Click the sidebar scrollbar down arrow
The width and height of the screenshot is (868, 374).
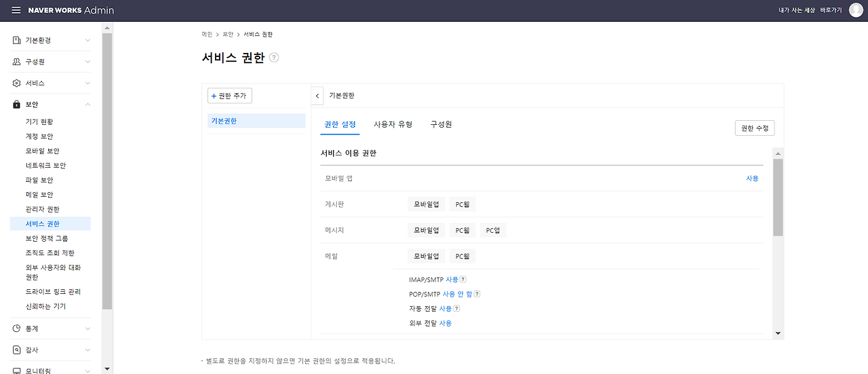(107, 369)
